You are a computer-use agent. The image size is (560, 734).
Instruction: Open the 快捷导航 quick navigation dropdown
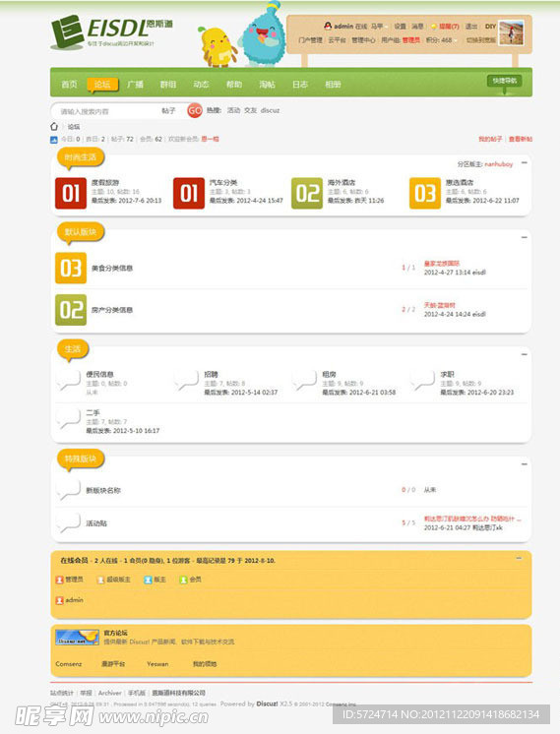pyautogui.click(x=504, y=82)
